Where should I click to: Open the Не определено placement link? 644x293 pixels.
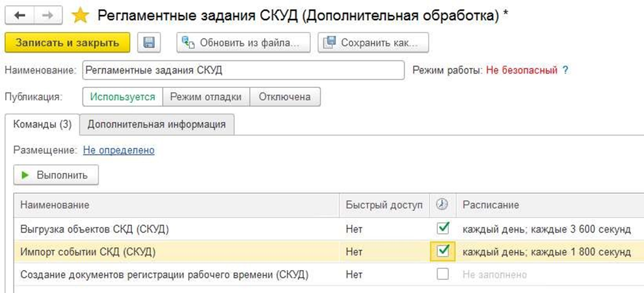pos(118,150)
